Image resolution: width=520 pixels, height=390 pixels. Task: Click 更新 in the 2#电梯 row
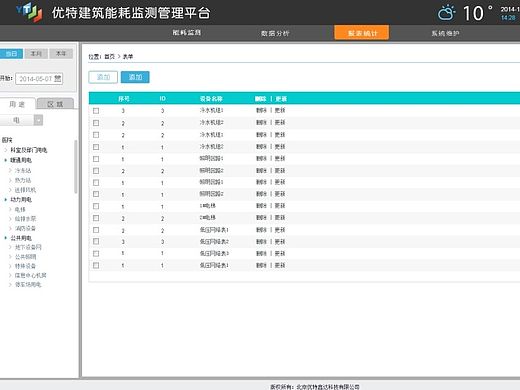coord(280,218)
